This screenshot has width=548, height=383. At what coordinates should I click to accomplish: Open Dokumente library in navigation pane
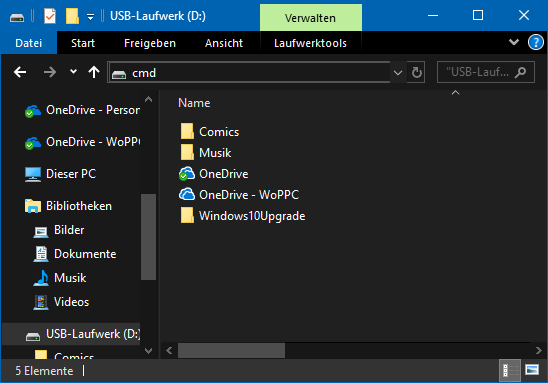click(74, 254)
